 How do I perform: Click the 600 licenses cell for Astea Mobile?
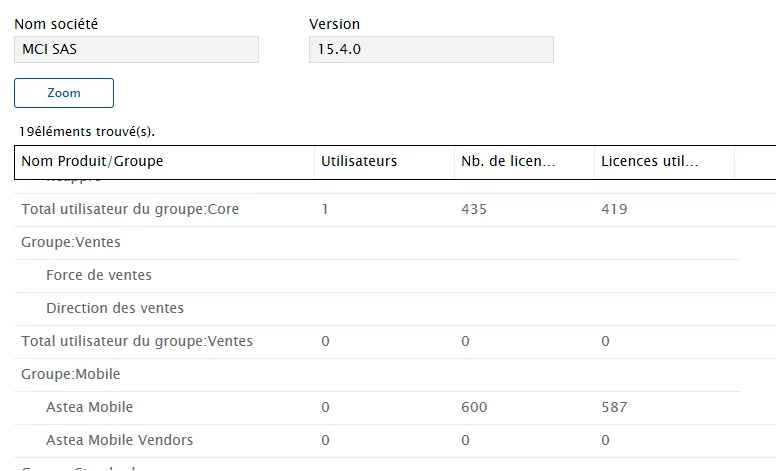(474, 408)
